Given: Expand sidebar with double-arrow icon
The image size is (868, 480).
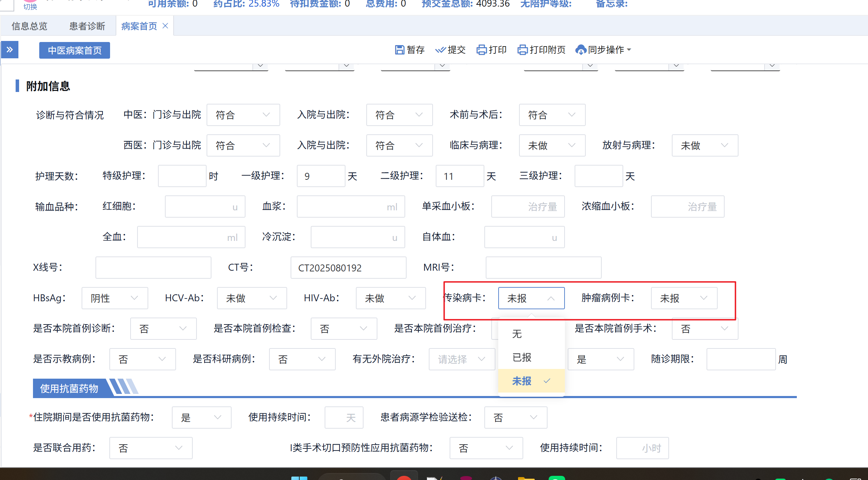Looking at the screenshot, I should pos(10,50).
